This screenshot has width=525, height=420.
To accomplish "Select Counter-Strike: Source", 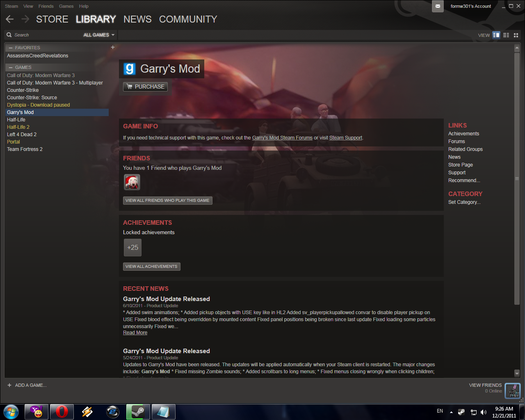I will (x=57, y=98).
